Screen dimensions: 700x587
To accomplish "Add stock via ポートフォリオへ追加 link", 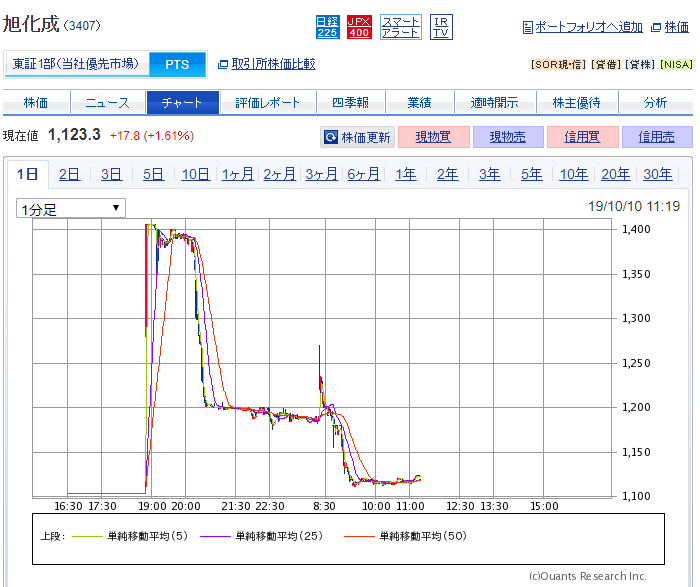I will 588,27.
